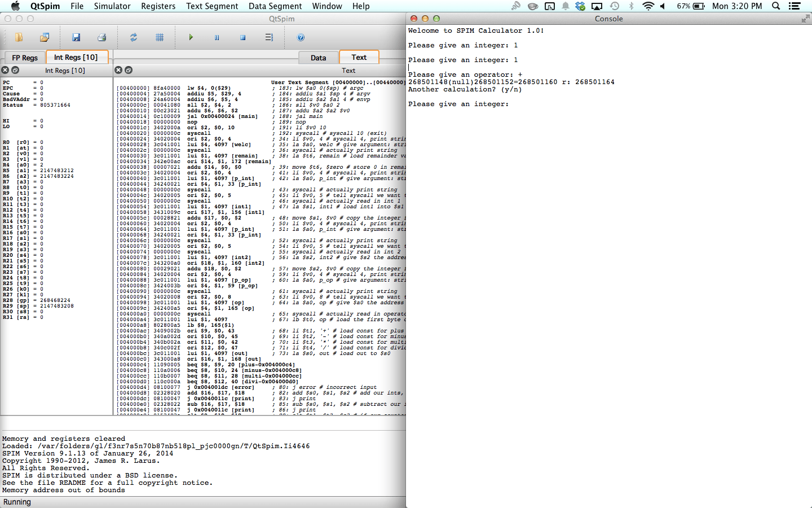Open help with the blue question icon

[x=301, y=37]
